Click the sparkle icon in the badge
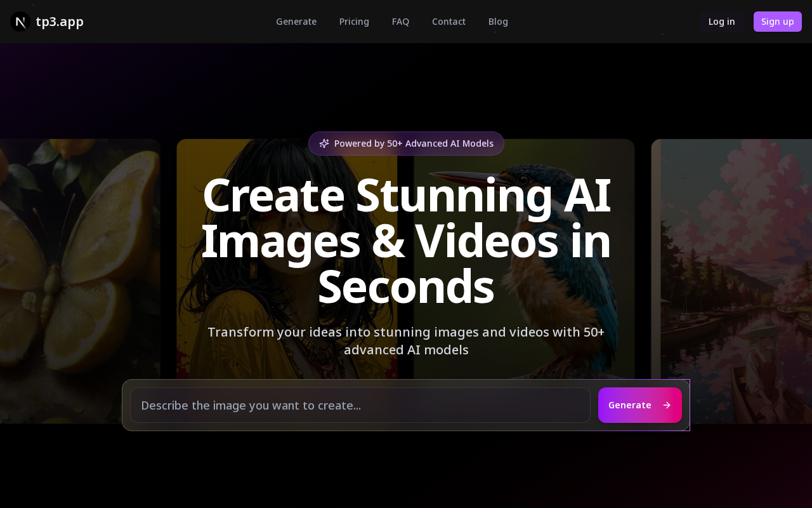The width and height of the screenshot is (812, 508). tap(324, 144)
